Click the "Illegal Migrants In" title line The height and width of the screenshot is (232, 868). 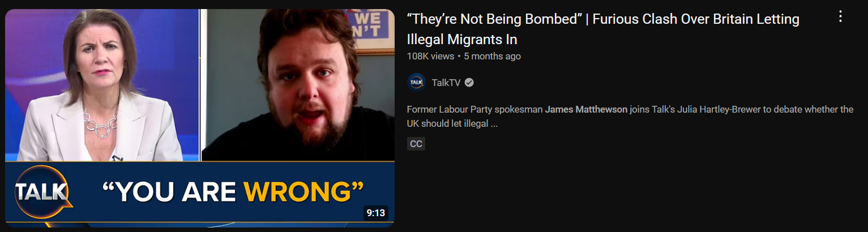(462, 40)
